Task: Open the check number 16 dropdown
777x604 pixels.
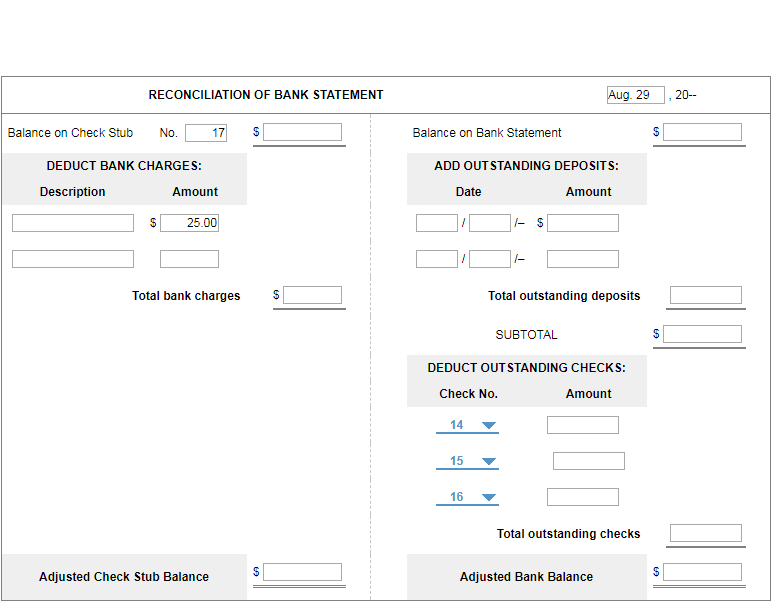Action: tap(467, 497)
